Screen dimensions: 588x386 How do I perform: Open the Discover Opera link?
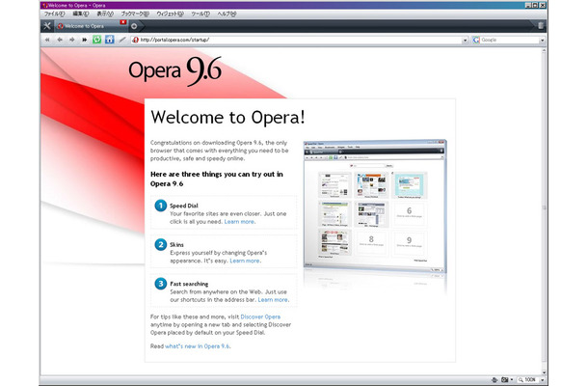tap(260, 317)
